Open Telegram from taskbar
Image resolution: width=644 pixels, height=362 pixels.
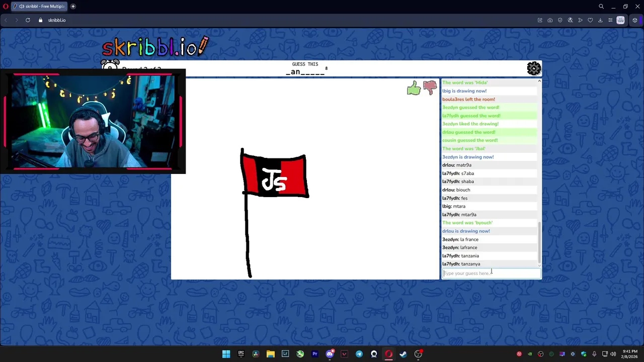click(359, 354)
